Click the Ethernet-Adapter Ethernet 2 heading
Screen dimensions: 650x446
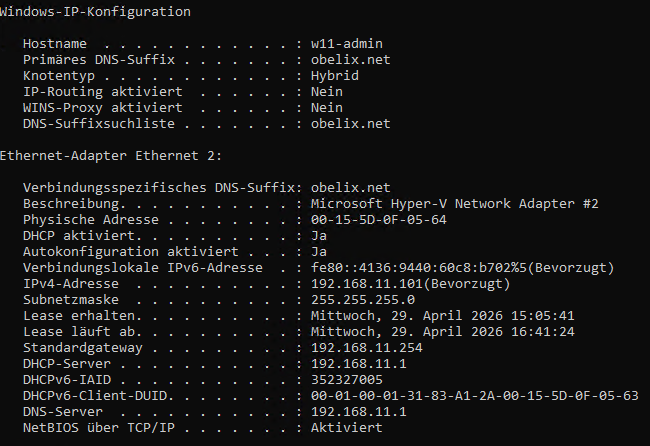pos(111,156)
